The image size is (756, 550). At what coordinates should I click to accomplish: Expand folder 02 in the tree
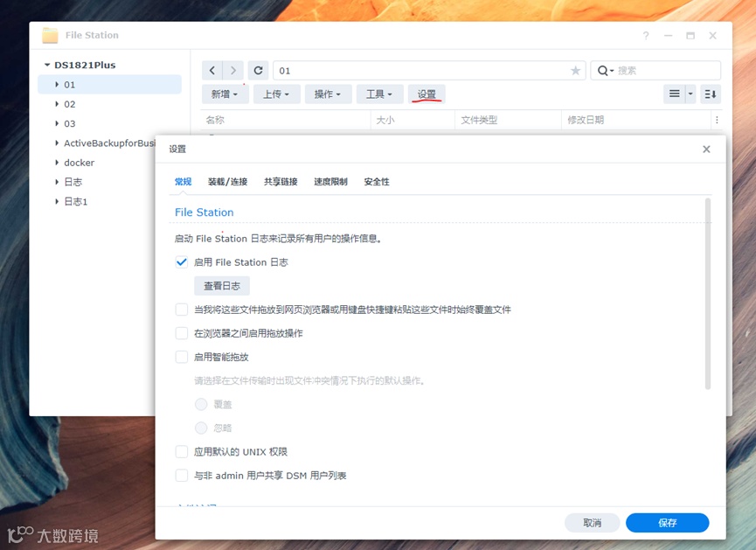coord(57,104)
